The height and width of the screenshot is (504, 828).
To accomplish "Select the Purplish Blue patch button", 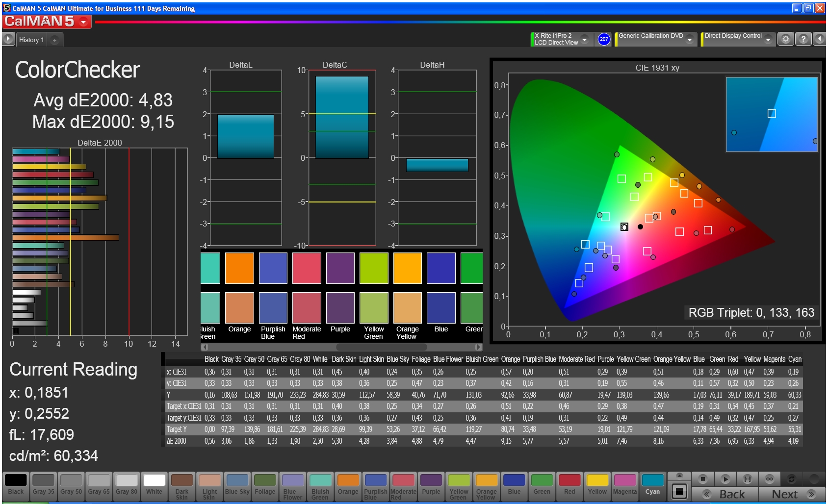I will 376,486.
